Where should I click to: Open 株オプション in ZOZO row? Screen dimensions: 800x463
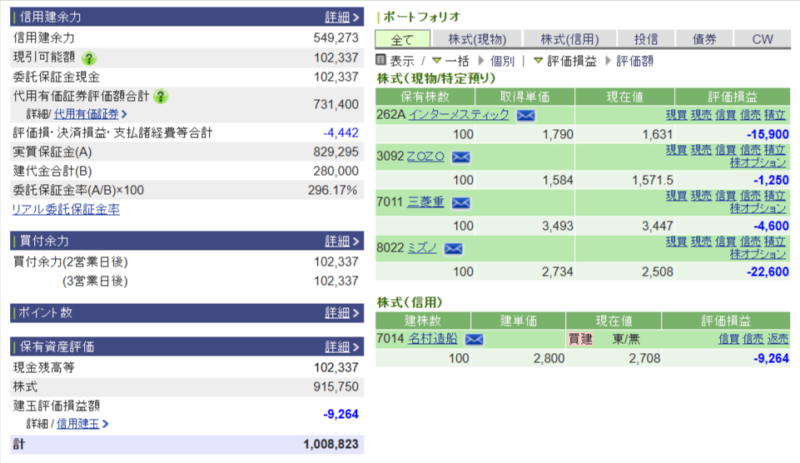pos(758,163)
